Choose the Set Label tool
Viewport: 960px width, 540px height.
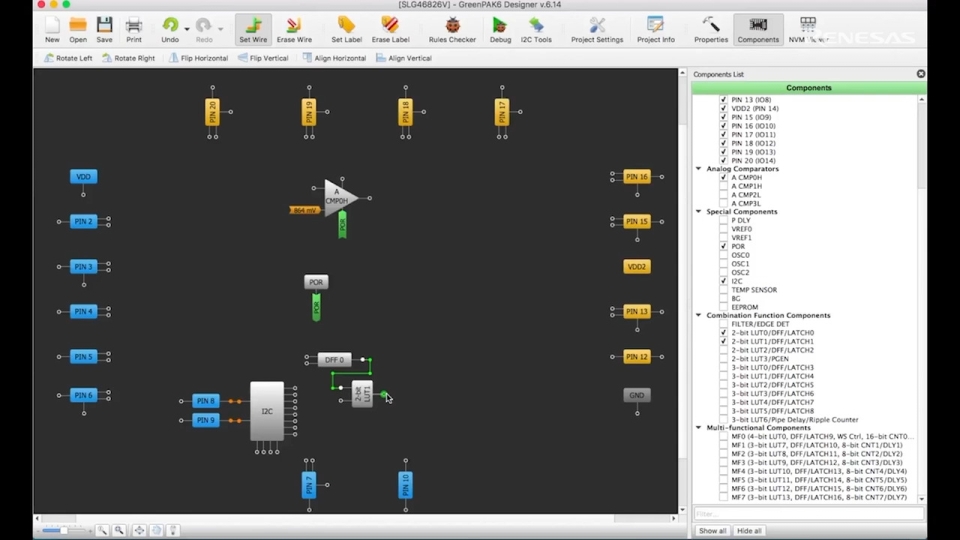346,29
